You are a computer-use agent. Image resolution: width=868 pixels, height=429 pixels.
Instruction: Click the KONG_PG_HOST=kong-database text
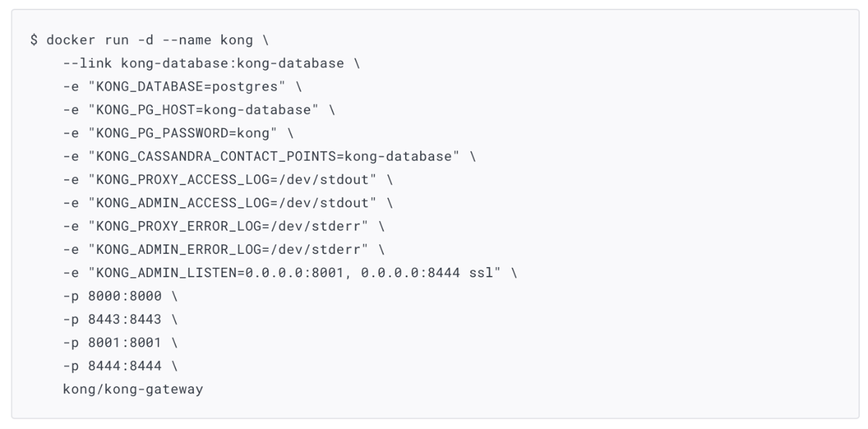203,110
